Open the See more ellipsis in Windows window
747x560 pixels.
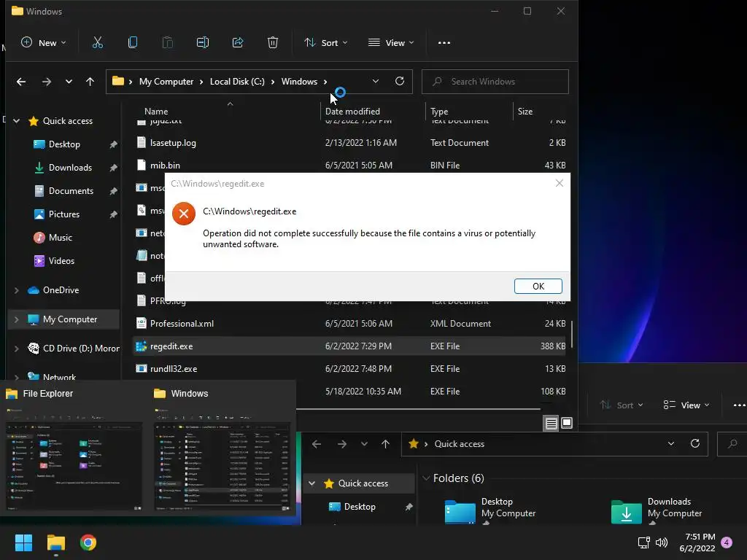tap(444, 43)
